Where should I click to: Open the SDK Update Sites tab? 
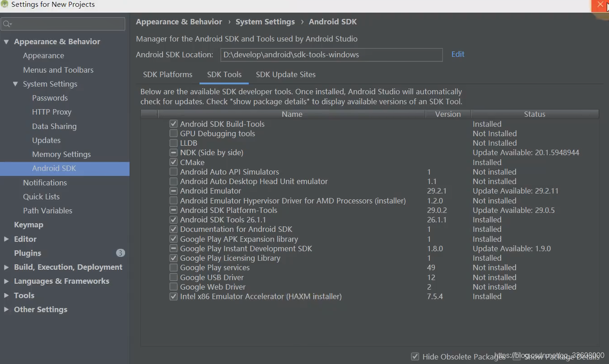point(286,75)
